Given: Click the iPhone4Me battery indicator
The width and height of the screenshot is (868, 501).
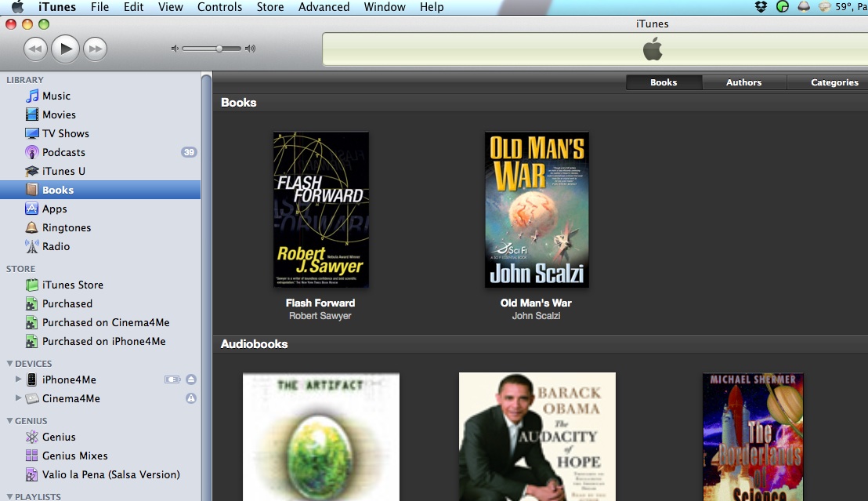Looking at the screenshot, I should coord(172,379).
